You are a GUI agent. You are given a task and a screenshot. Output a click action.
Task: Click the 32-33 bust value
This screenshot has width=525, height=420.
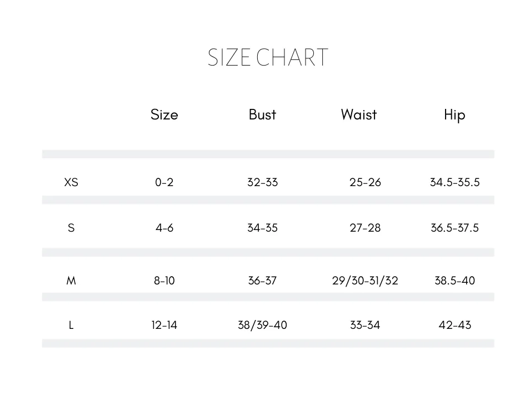[x=262, y=182]
